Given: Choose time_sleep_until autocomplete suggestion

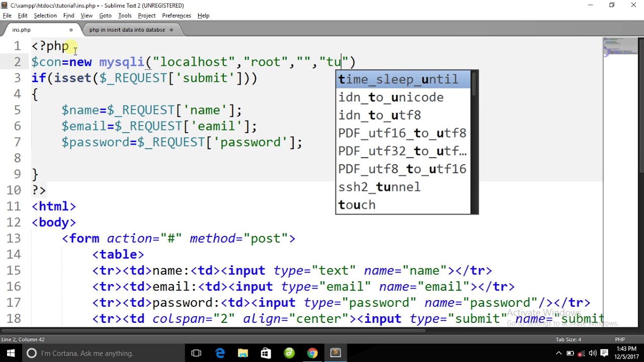Looking at the screenshot, I should (404, 79).
